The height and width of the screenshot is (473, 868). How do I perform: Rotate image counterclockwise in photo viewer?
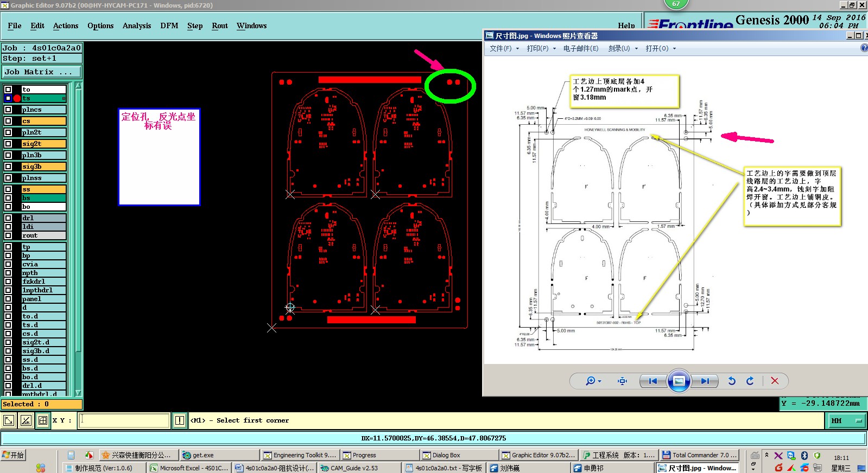[732, 381]
